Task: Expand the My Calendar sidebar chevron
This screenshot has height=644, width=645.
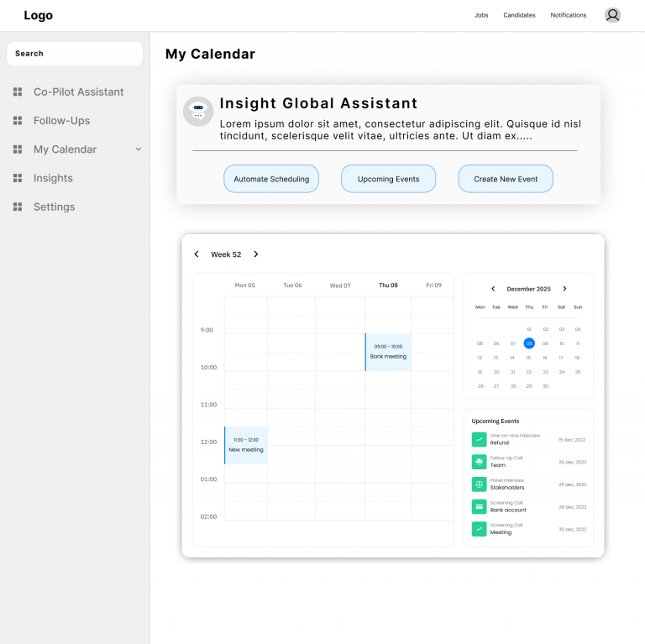Action: coord(139,149)
